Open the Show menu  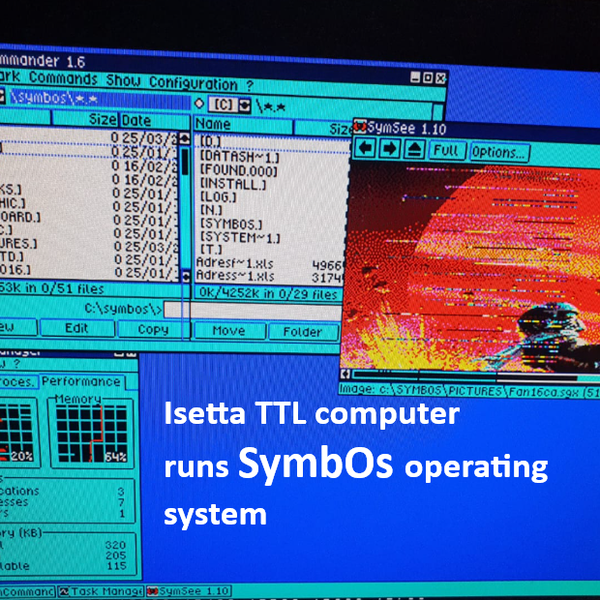pyautogui.click(x=123, y=80)
